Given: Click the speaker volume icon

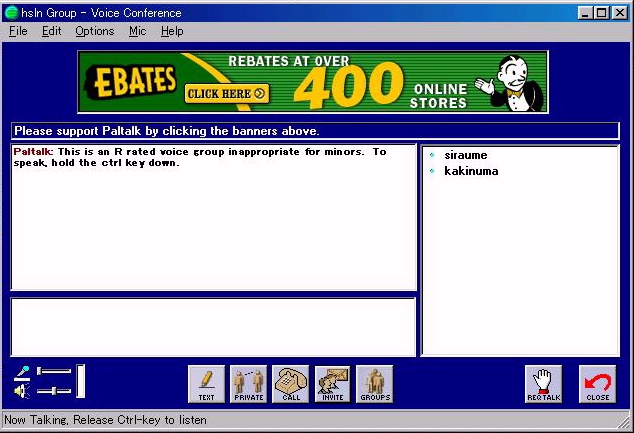Looking at the screenshot, I should 22,391.
